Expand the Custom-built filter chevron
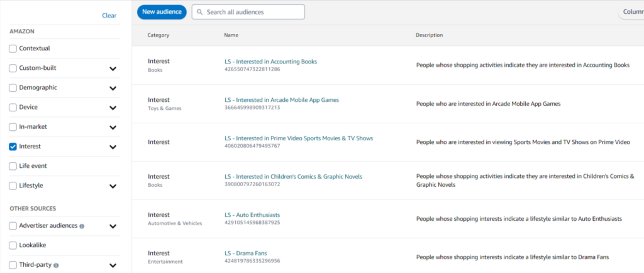644x273 pixels. tap(113, 69)
